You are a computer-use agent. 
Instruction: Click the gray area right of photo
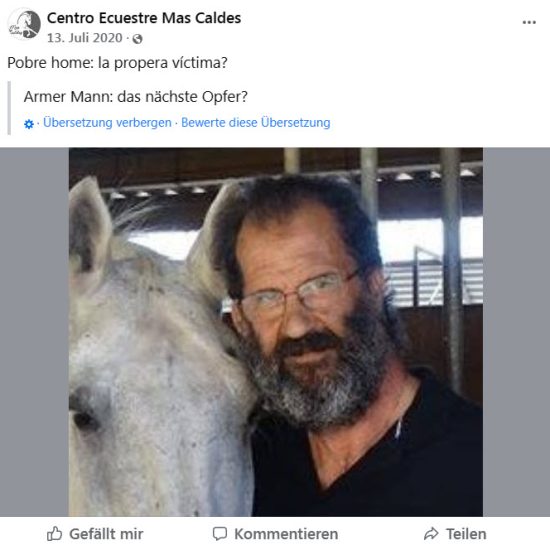pyautogui.click(x=516, y=332)
